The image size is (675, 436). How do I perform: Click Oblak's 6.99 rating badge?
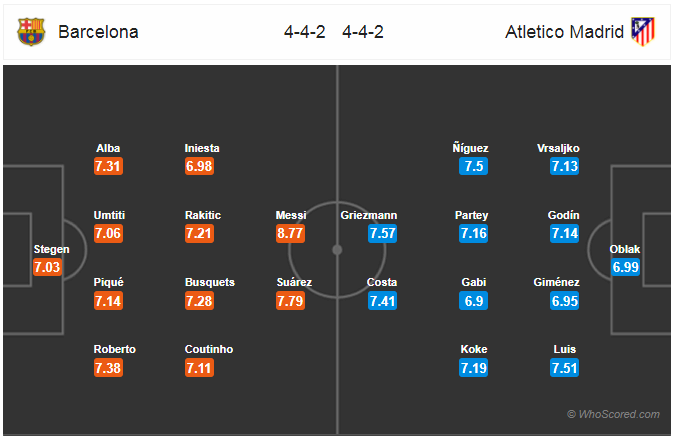pyautogui.click(x=625, y=267)
